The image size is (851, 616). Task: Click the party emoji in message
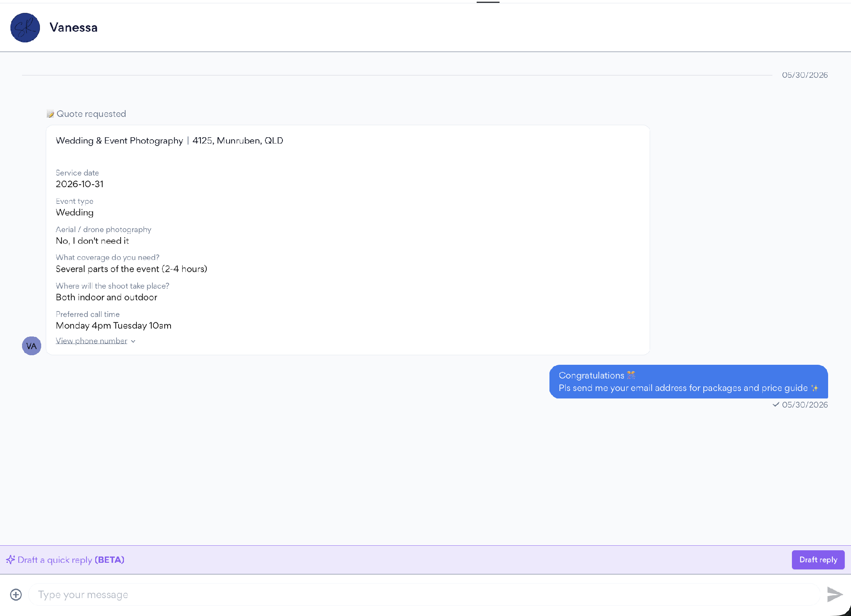click(631, 375)
